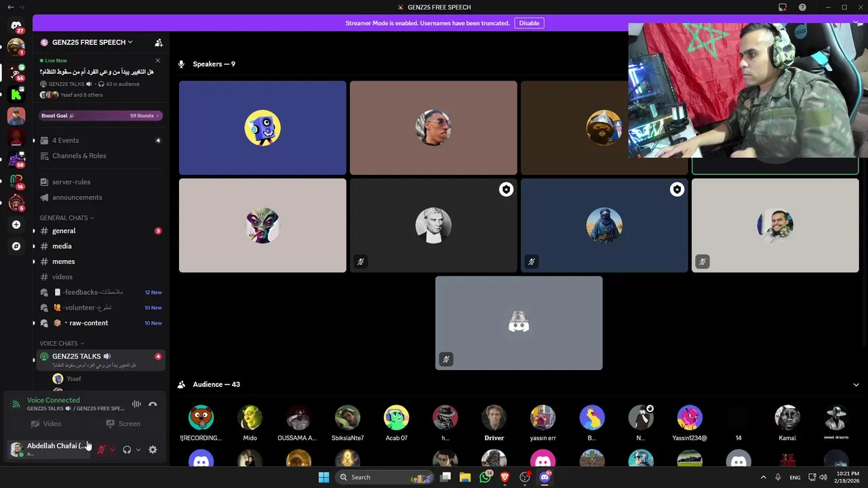
Task: Open the volunteer forum channel
Action: click(x=101, y=308)
